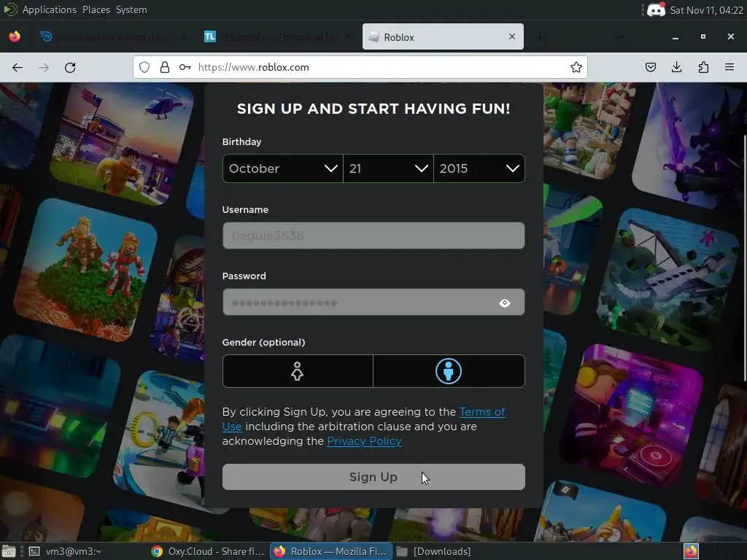Click the Sign Up button

(373, 477)
